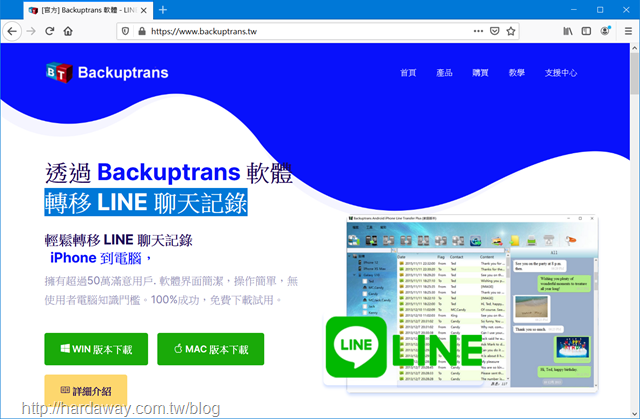Image resolution: width=640 pixels, height=419 pixels.
Task: Click the highlighted 轉移 LINE 聊天記錄 heading
Action: pos(146,202)
